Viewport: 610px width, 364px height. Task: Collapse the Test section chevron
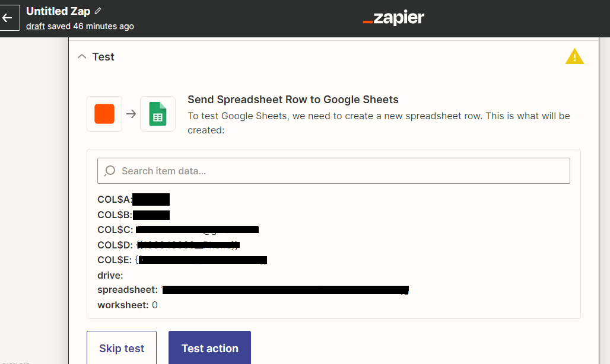(82, 57)
